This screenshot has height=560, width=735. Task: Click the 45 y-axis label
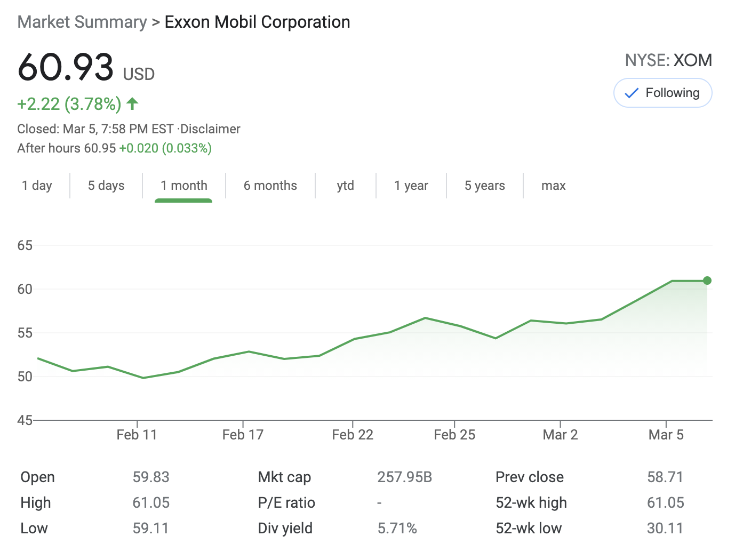(x=25, y=420)
